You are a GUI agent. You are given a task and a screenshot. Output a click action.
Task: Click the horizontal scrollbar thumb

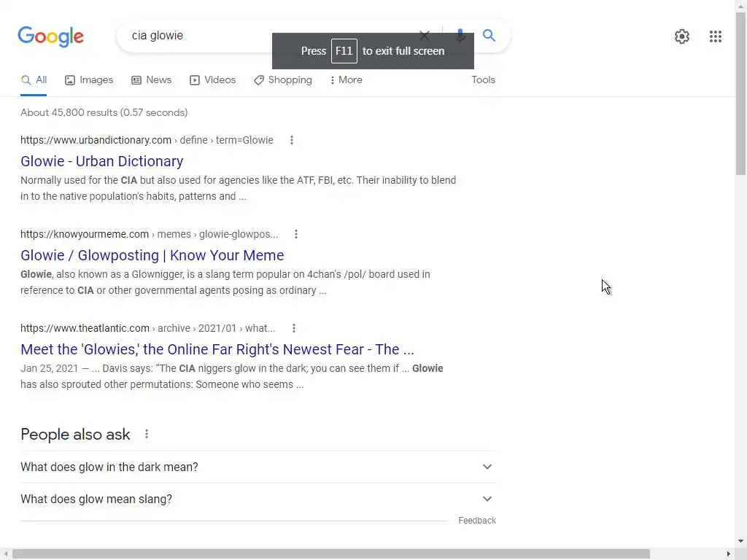coord(331,554)
